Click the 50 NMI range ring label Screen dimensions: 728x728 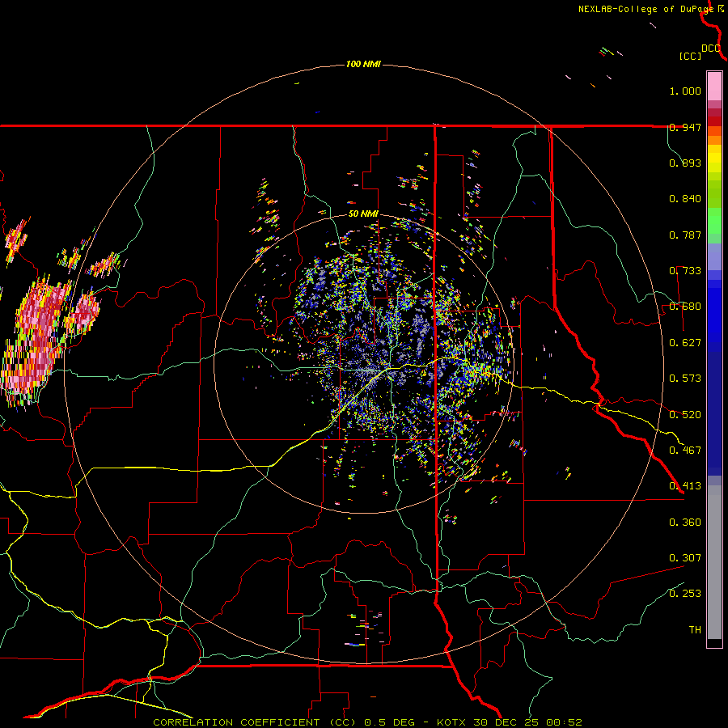point(363,214)
